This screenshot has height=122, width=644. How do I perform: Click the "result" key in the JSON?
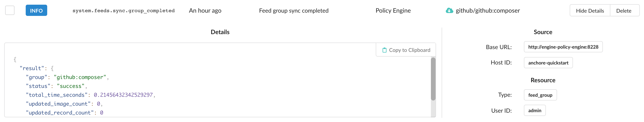[32, 68]
